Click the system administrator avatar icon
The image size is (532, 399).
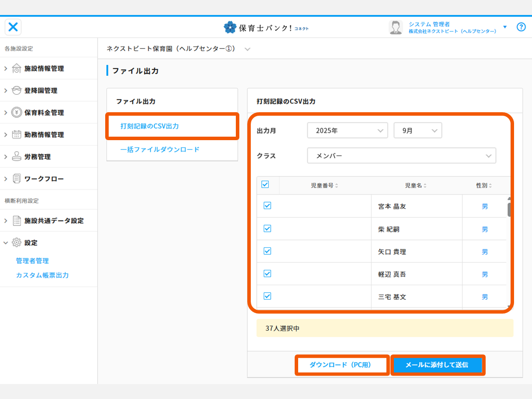click(x=395, y=27)
